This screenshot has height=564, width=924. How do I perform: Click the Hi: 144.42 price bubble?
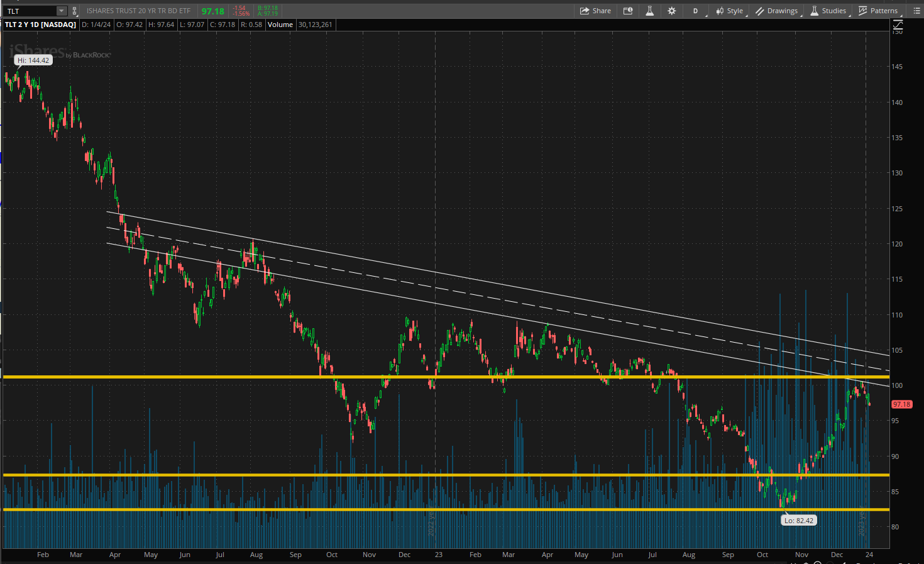33,60
